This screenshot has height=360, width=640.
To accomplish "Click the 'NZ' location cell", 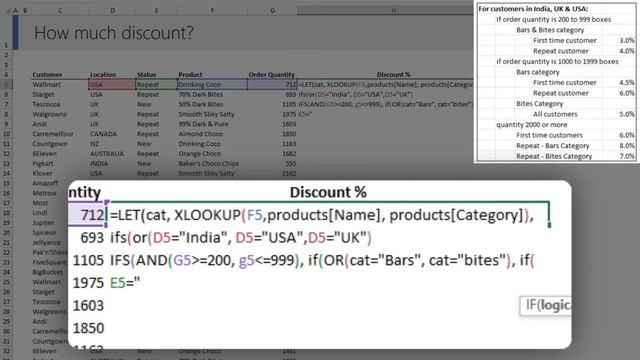I will click(x=95, y=144).
